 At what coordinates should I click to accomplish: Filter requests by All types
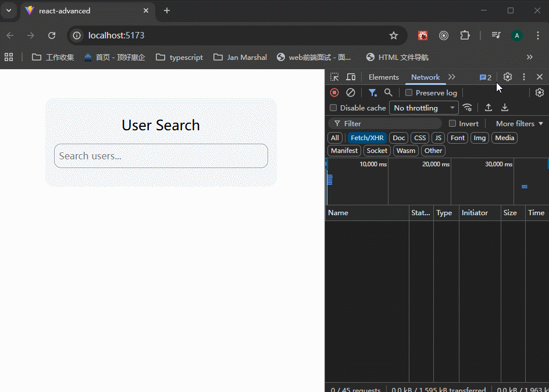[x=335, y=138]
